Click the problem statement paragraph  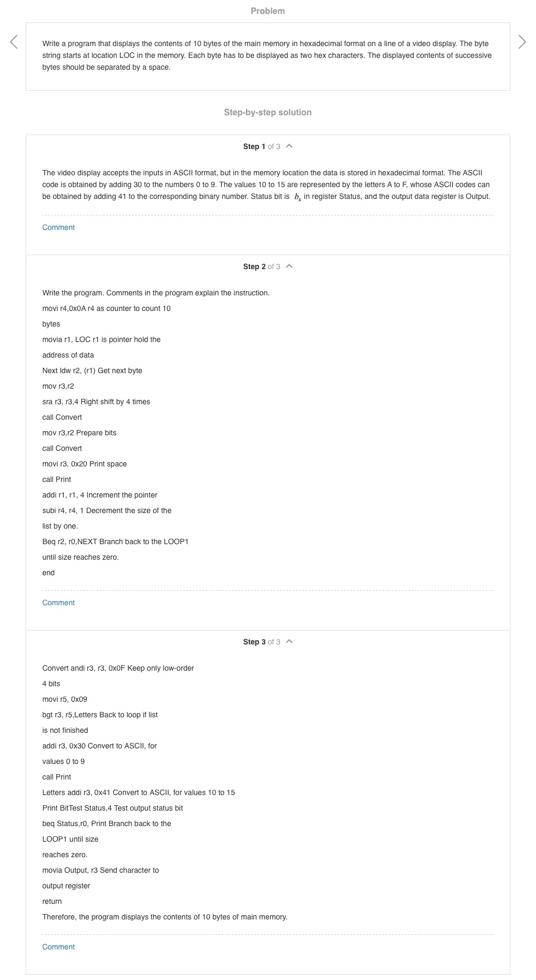coord(267,55)
